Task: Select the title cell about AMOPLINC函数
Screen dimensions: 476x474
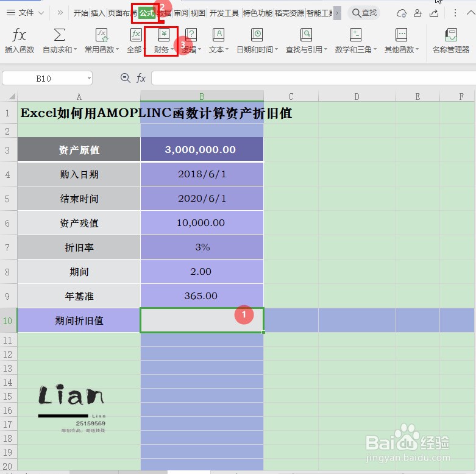Action: 79,113
